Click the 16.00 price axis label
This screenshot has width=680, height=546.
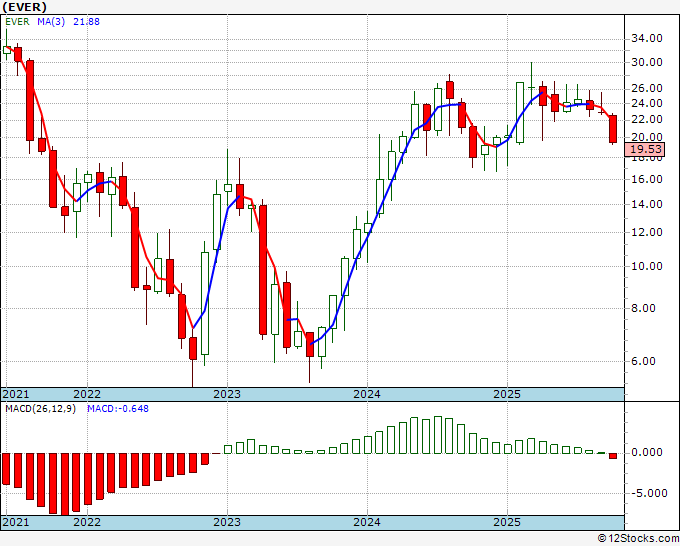647,179
